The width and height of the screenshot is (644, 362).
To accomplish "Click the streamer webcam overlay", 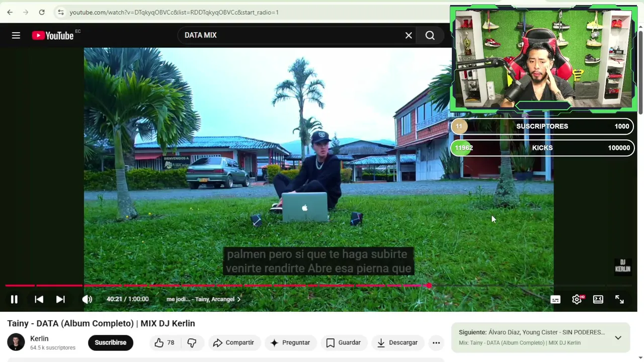I will point(543,58).
